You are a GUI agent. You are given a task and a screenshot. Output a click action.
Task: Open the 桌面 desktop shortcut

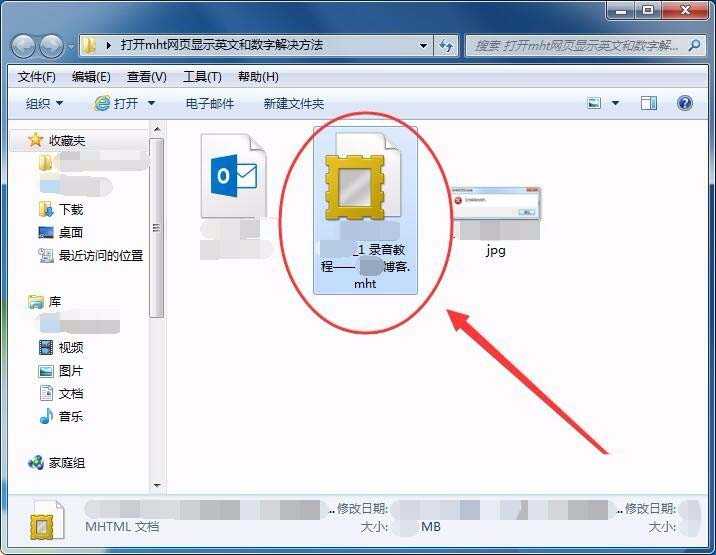click(70, 232)
